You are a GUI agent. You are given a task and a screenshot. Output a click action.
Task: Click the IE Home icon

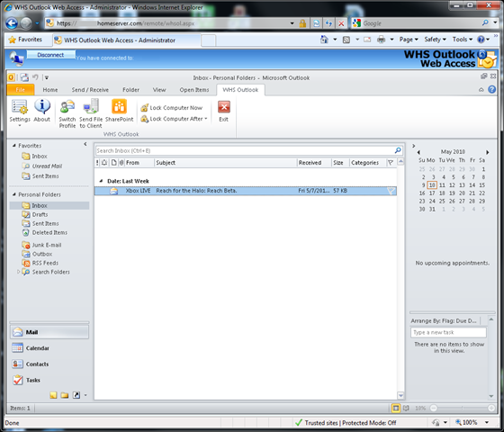click(x=324, y=40)
